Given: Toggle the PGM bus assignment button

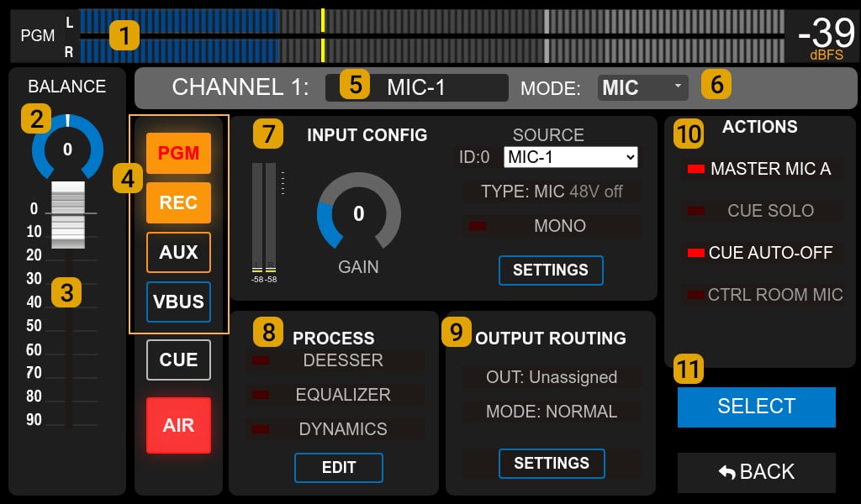Looking at the screenshot, I should pos(178,153).
